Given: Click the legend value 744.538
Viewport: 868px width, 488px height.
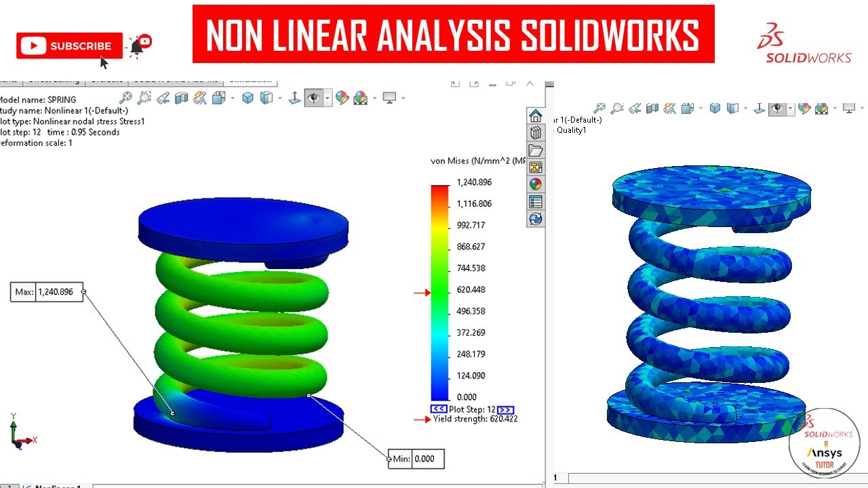Looking at the screenshot, I should pos(470,268).
